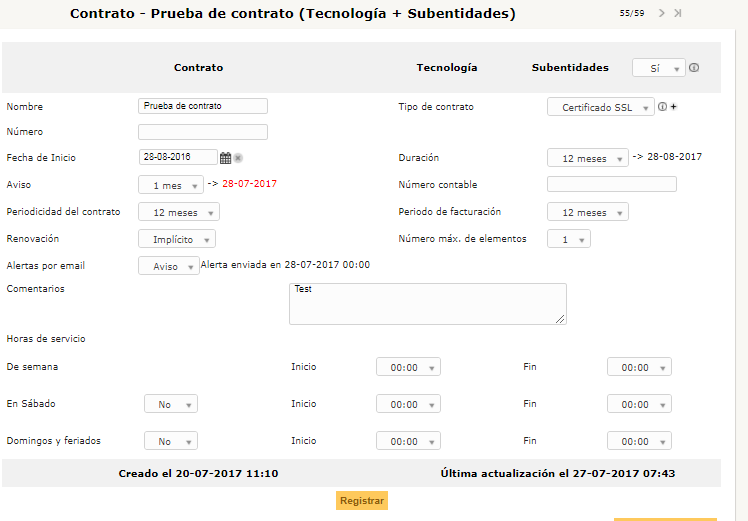Open Domingos y feriados Inicio time dropdown
748x521 pixels.
point(408,441)
